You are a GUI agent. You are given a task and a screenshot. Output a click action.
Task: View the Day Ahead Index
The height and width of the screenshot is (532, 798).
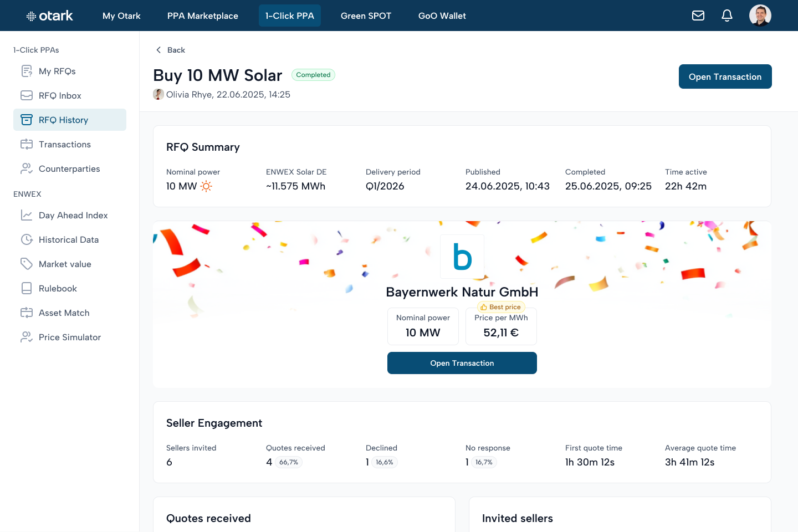pos(70,215)
